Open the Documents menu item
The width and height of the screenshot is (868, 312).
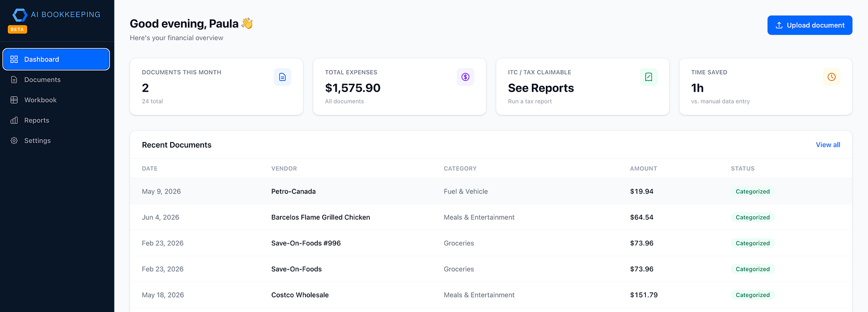coord(56,80)
